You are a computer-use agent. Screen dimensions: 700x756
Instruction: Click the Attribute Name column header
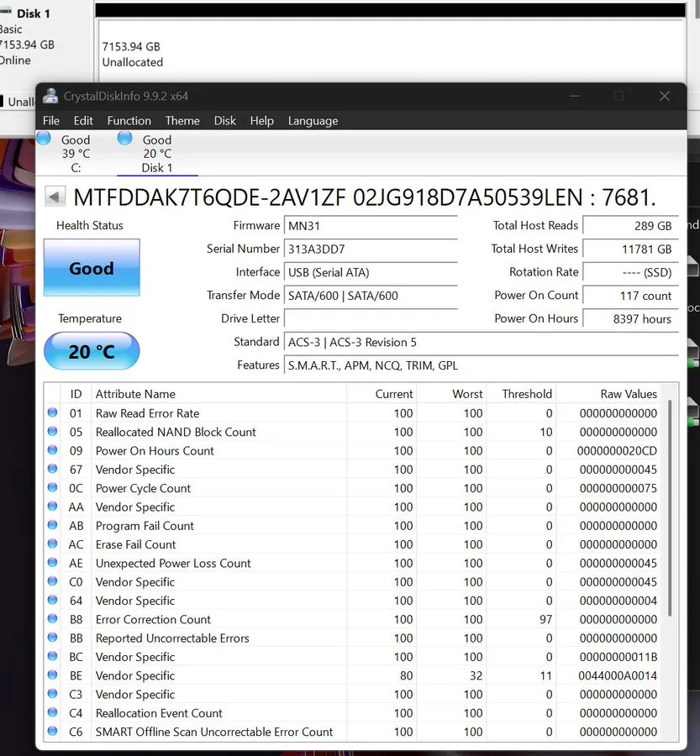coord(218,394)
